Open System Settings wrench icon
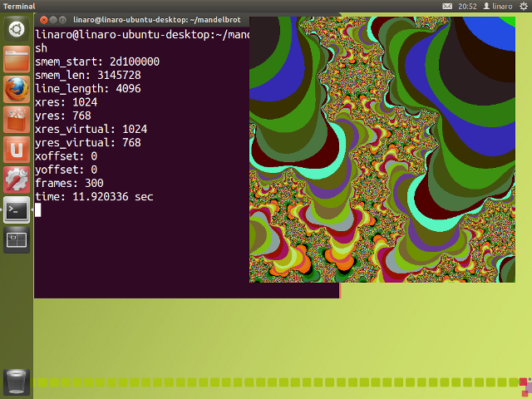 (x=17, y=180)
